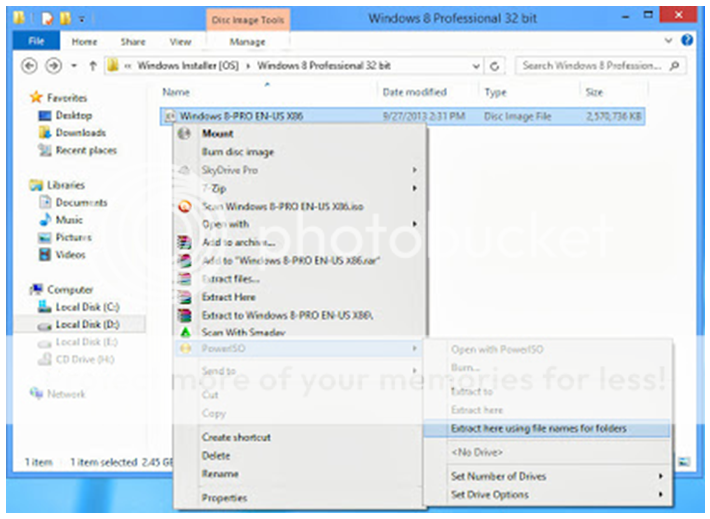Viewport: 710px width, 519px height.
Task: Open the Help question mark icon
Action: coord(687,40)
